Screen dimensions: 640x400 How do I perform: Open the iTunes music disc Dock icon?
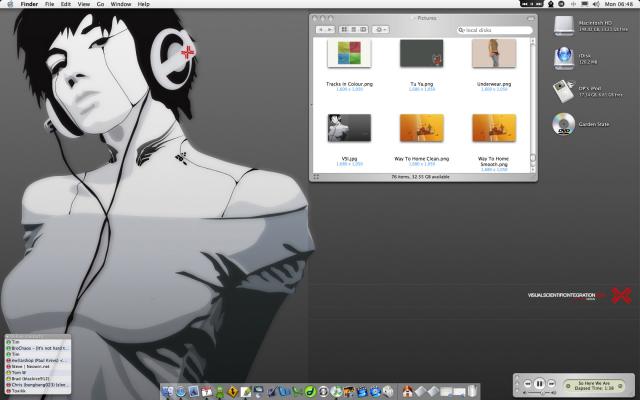click(x=336, y=392)
